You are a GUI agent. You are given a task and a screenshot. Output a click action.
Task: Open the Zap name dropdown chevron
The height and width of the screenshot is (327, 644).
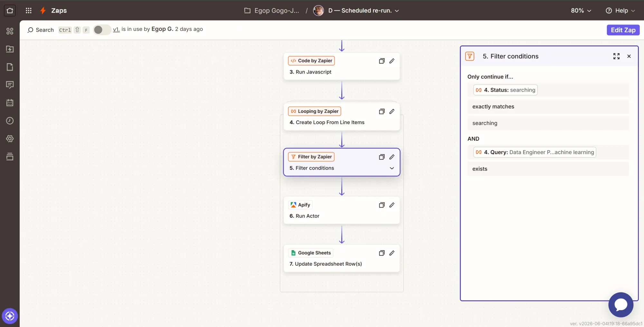tap(397, 11)
